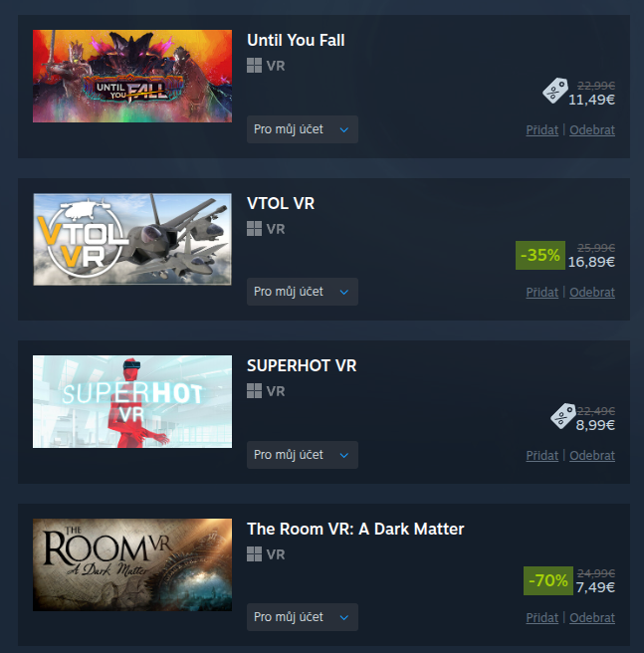Open the 'Pro můj účet' dropdown for Until You Fall

click(303, 129)
